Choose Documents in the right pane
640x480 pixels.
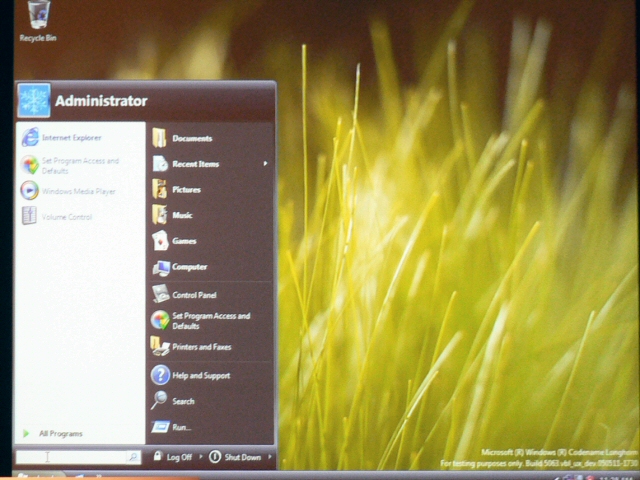pos(192,138)
